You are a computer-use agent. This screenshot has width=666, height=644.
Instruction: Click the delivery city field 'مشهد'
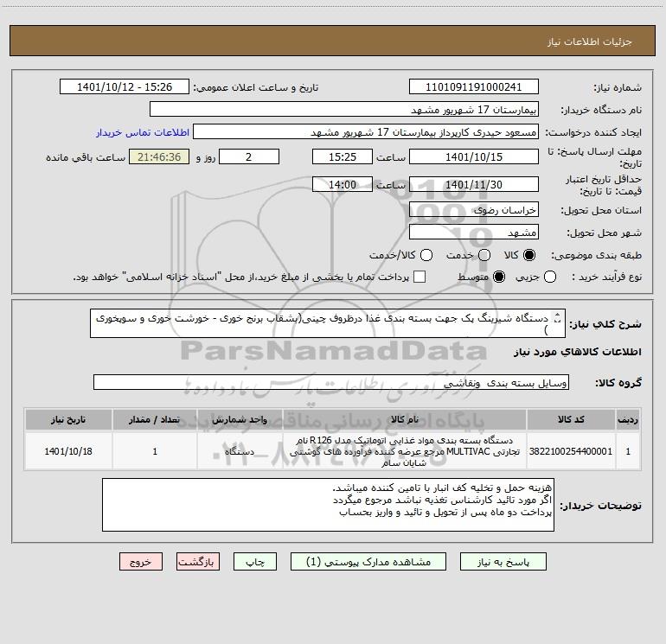coord(474,232)
